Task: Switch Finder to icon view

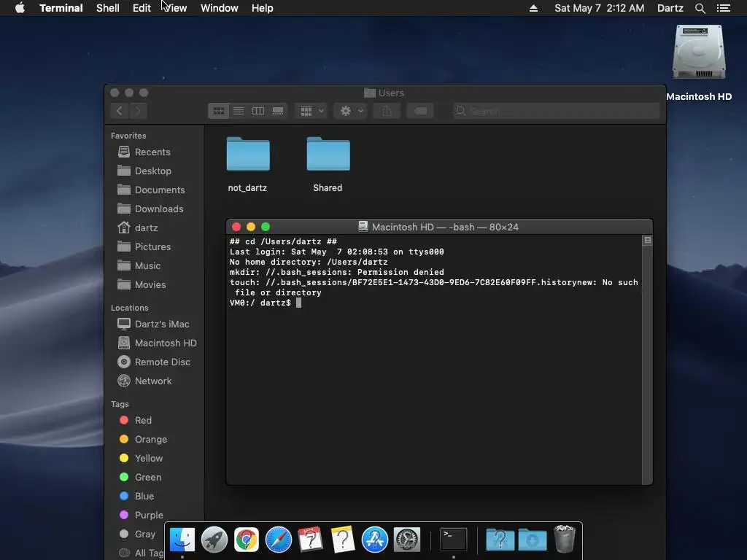Action: click(219, 111)
